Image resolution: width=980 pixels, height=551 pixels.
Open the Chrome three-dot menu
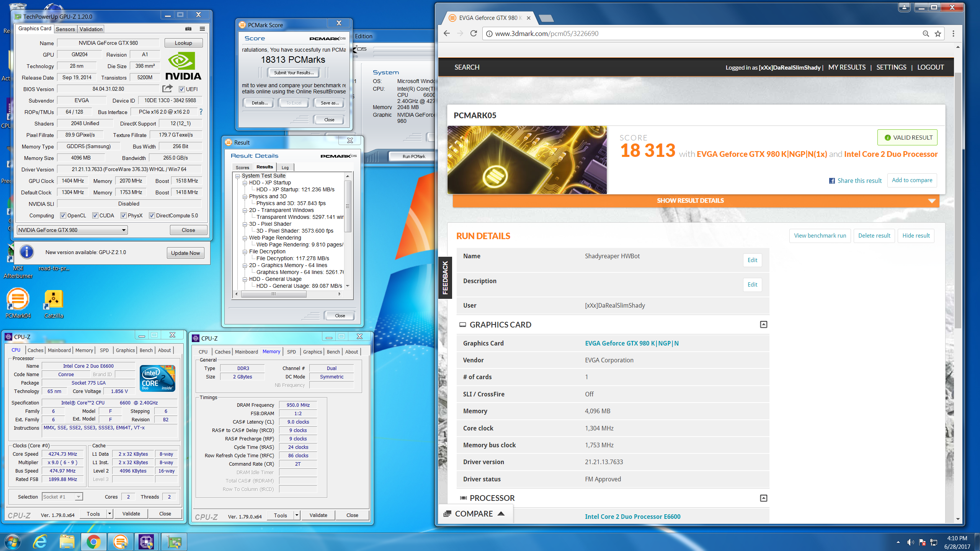pos(953,34)
